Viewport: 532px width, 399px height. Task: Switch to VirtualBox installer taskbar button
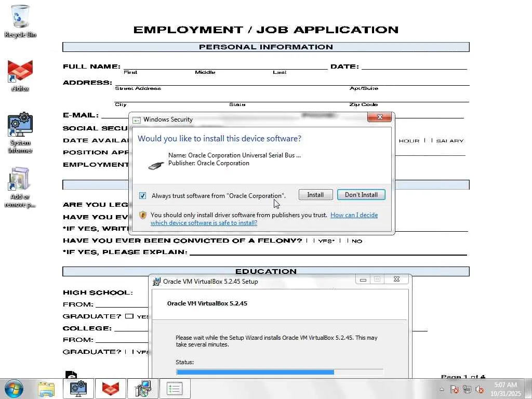[x=143, y=389]
